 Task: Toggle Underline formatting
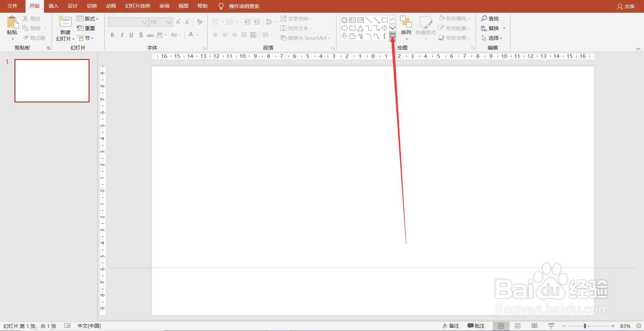pyautogui.click(x=131, y=35)
